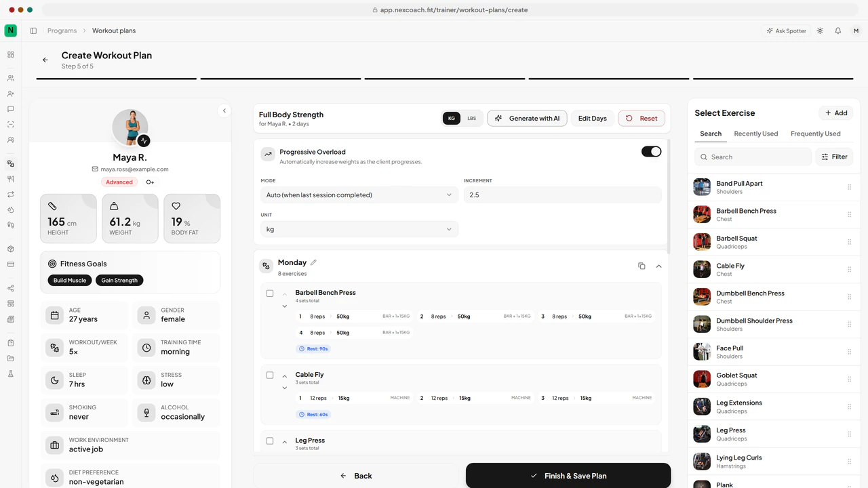The image size is (868, 488).
Task: Click Rest: 60s pill under Cable Fly
Action: (x=313, y=414)
